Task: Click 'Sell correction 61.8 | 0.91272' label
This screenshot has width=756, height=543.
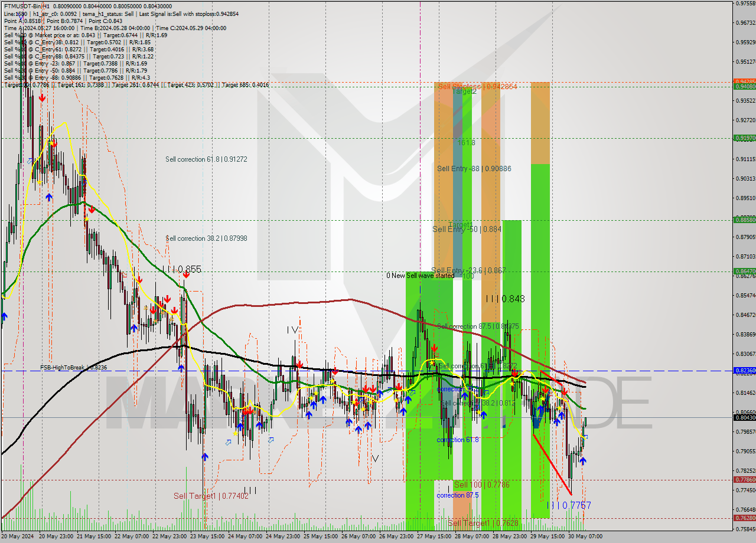Action: click(x=206, y=159)
